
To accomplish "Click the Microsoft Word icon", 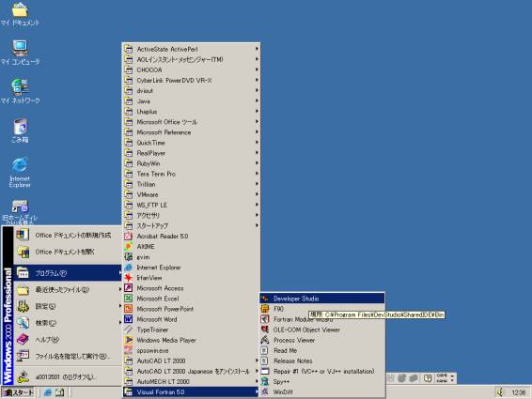I will [x=128, y=319].
